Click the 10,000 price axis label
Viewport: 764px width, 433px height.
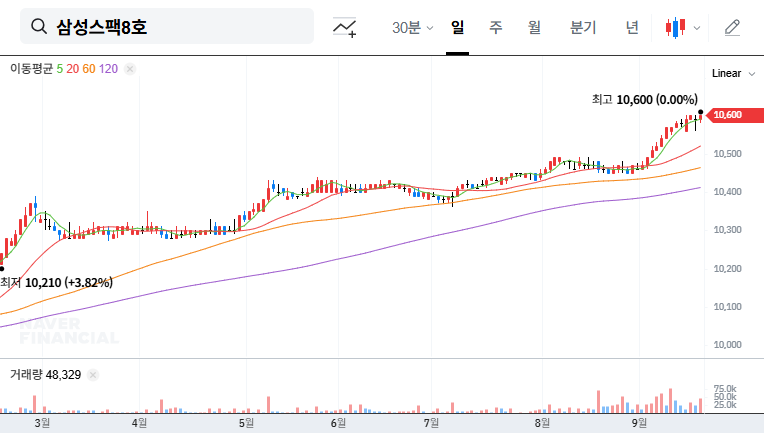(x=727, y=345)
